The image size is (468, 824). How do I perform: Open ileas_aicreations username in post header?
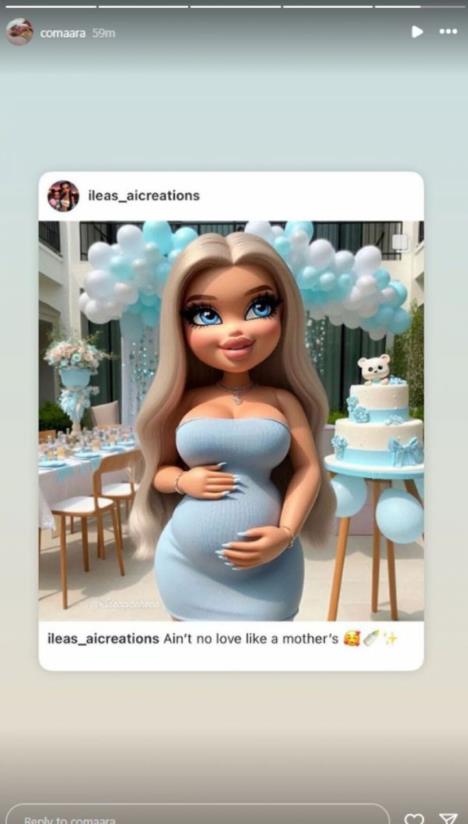click(x=143, y=195)
